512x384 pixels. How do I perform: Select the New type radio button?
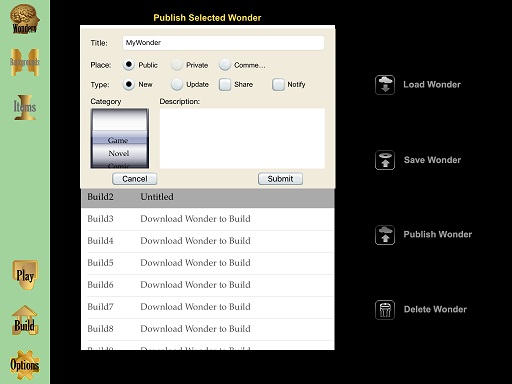(x=129, y=84)
